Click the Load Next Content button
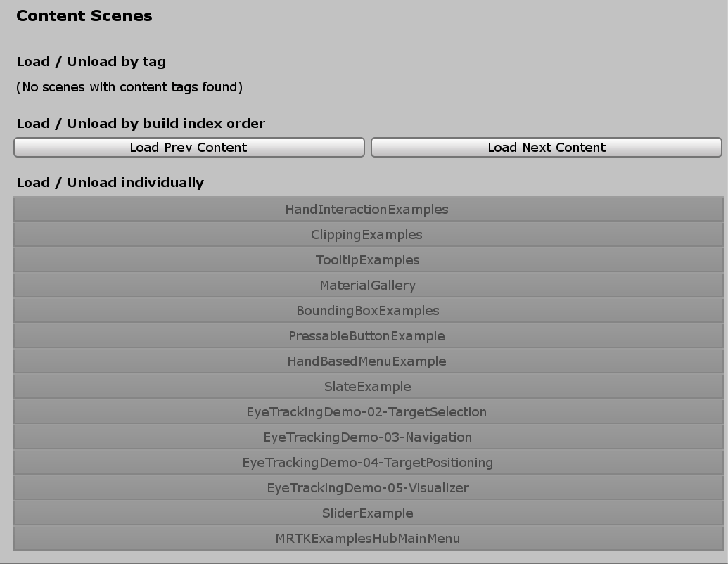Image resolution: width=728 pixels, height=564 pixels. click(x=547, y=148)
